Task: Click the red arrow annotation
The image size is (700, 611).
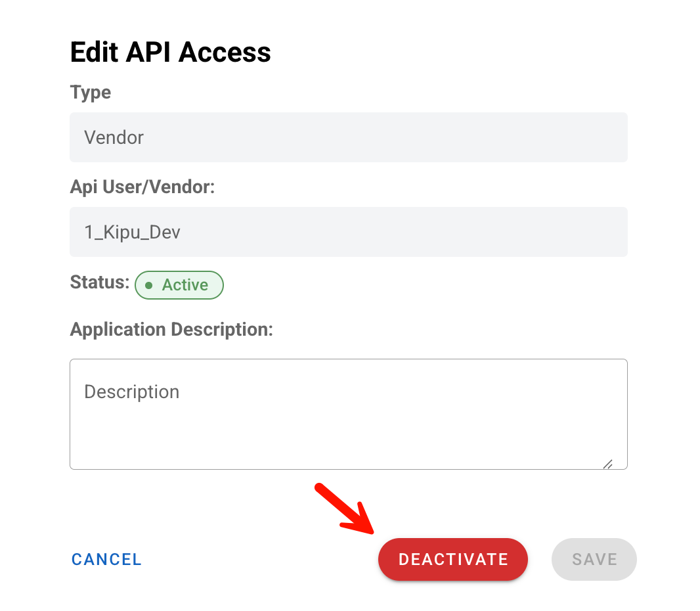Action: coord(344,509)
